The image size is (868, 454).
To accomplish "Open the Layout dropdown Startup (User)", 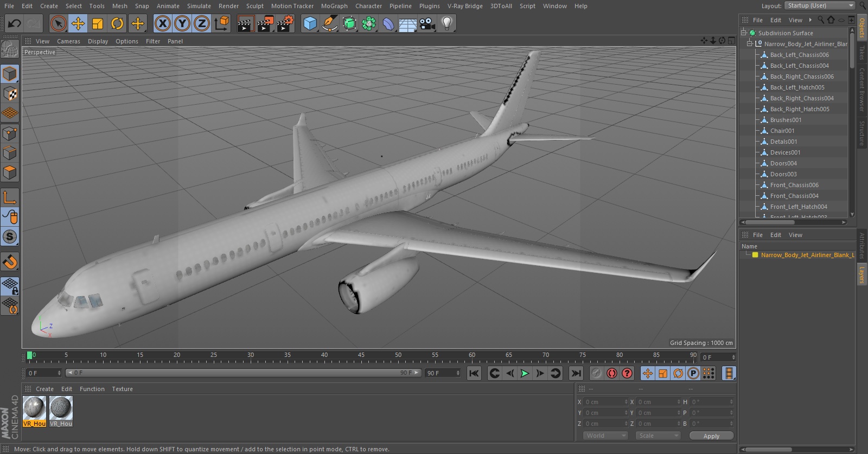I will pos(820,5).
